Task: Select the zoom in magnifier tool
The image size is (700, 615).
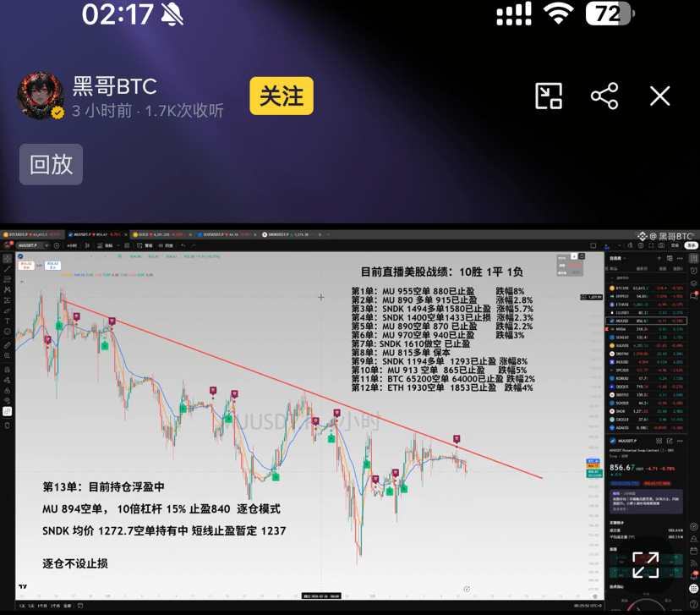Action: click(x=7, y=356)
